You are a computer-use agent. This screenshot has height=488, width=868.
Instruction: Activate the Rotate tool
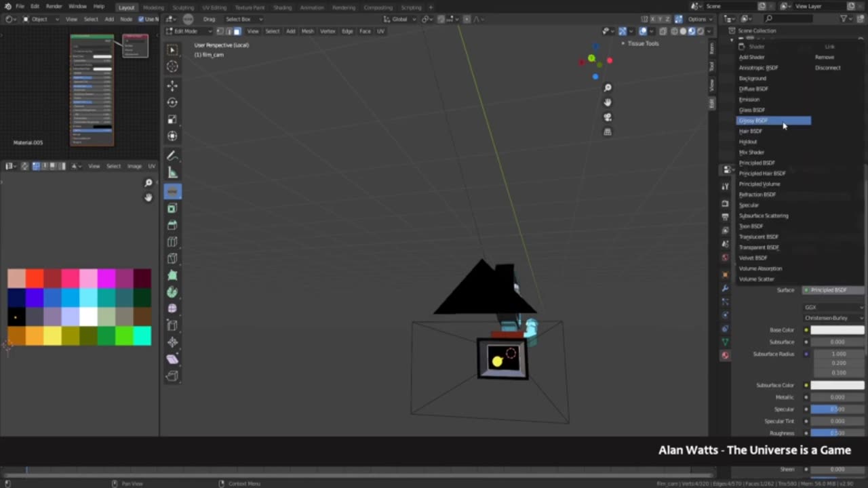[172, 102]
